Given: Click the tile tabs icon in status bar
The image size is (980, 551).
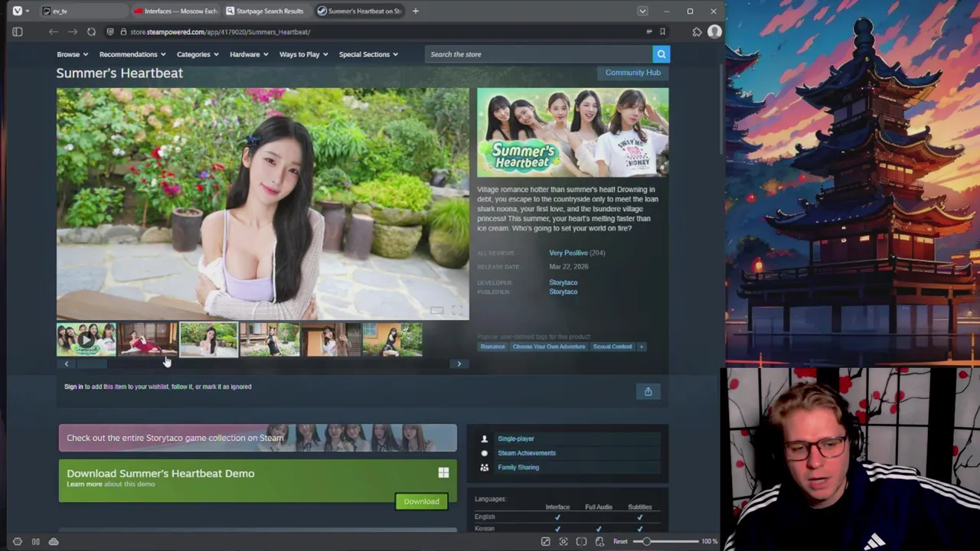Looking at the screenshot, I should tap(581, 541).
